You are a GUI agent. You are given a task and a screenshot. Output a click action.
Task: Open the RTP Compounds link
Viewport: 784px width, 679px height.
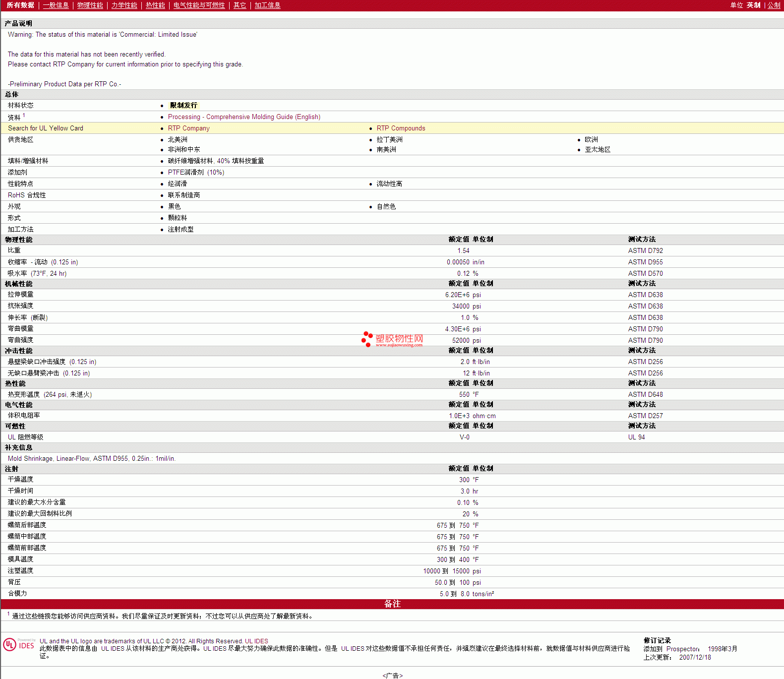401,128
